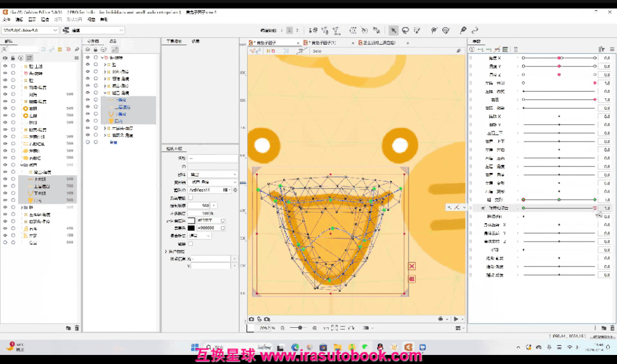
Task: Open the blend mode dropdown in inspector
Action: [x=199, y=236]
